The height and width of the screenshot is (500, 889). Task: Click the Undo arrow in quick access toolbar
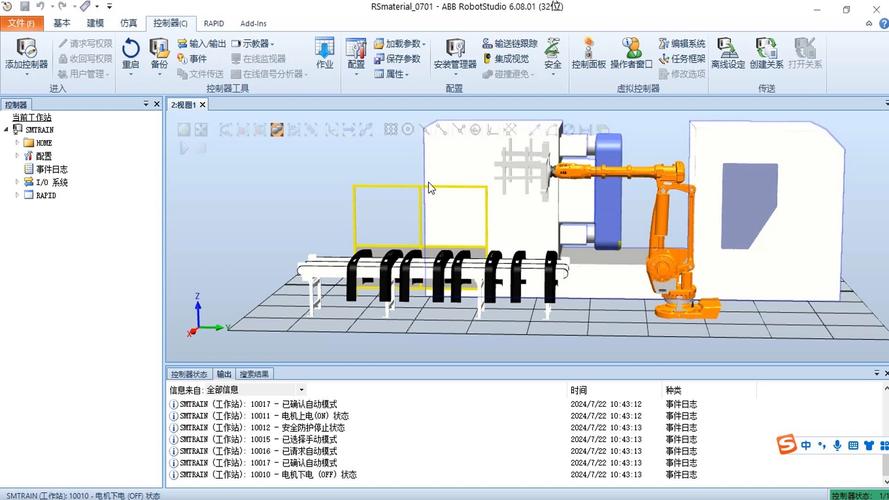pos(40,6)
